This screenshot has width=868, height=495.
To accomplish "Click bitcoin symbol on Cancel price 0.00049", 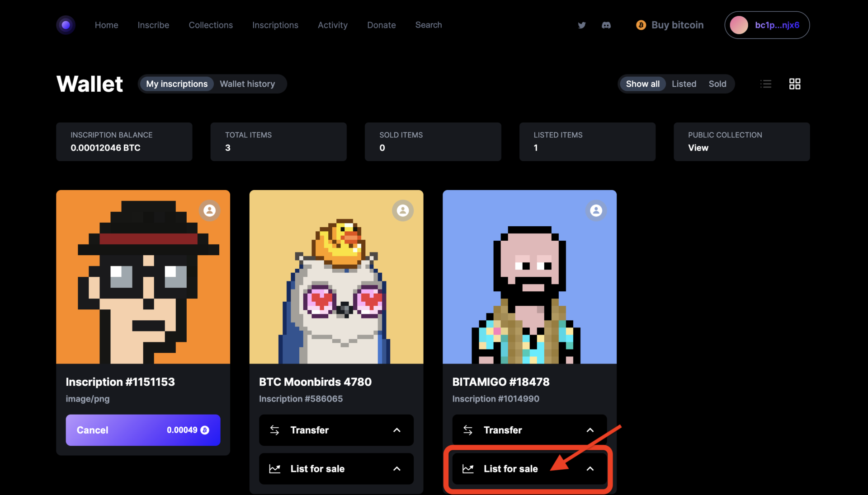I will pos(205,430).
